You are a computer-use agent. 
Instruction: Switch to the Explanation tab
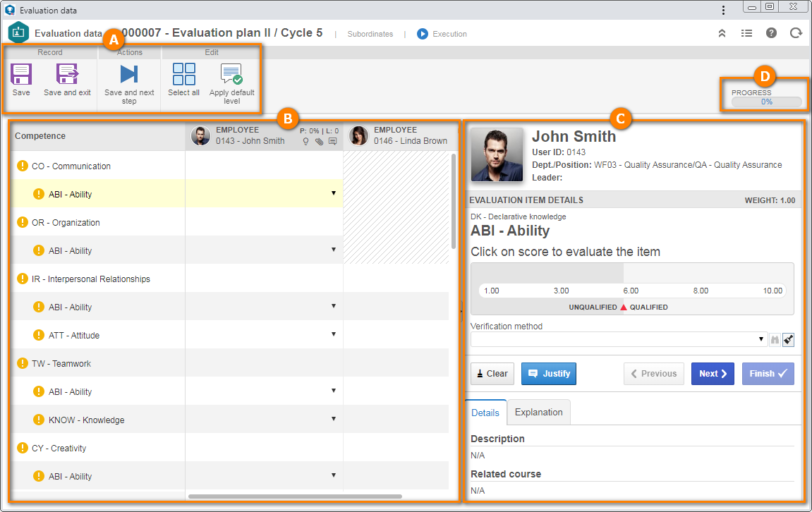538,412
